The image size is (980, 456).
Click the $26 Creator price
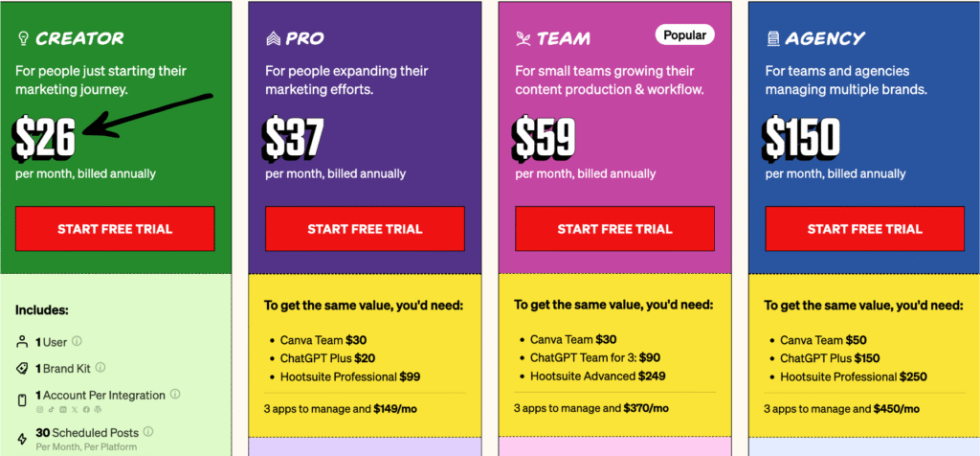pos(45,139)
